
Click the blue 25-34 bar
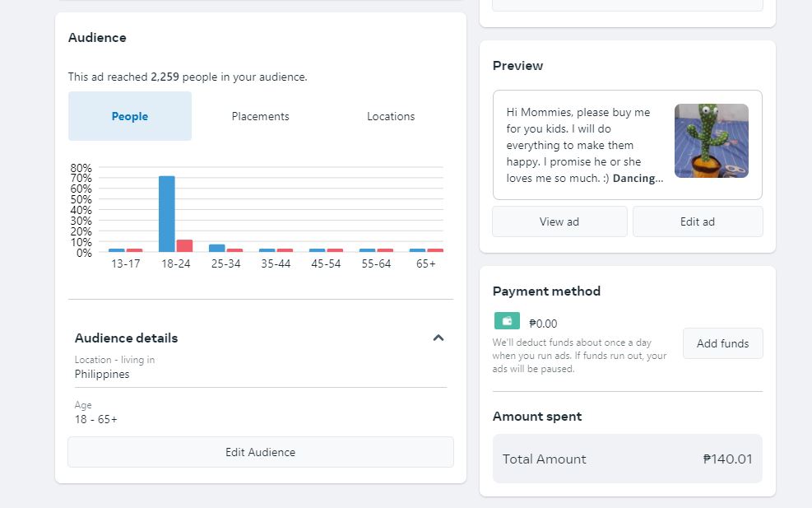(217, 248)
